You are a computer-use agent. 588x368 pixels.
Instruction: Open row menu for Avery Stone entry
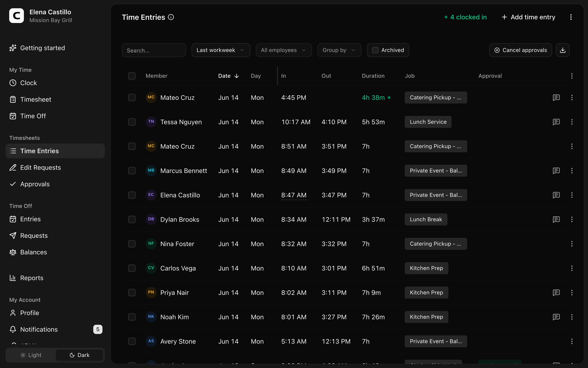(x=572, y=341)
